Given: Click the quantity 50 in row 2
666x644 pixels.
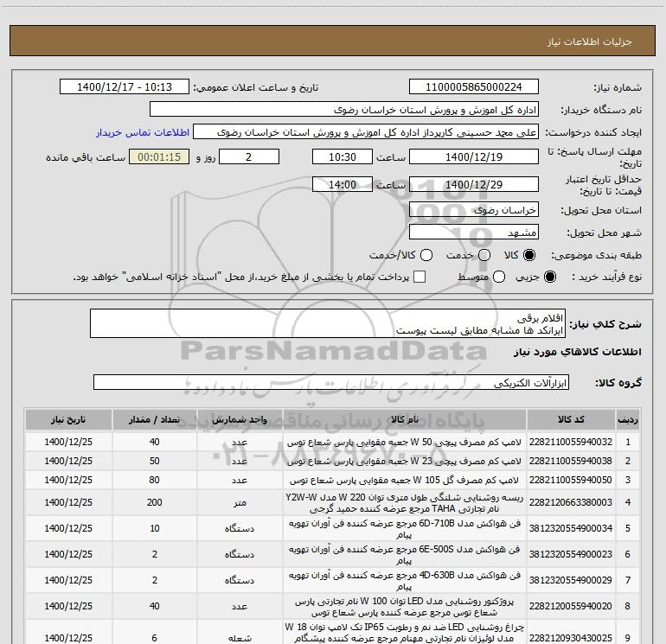Looking at the screenshot, I should [x=155, y=461].
